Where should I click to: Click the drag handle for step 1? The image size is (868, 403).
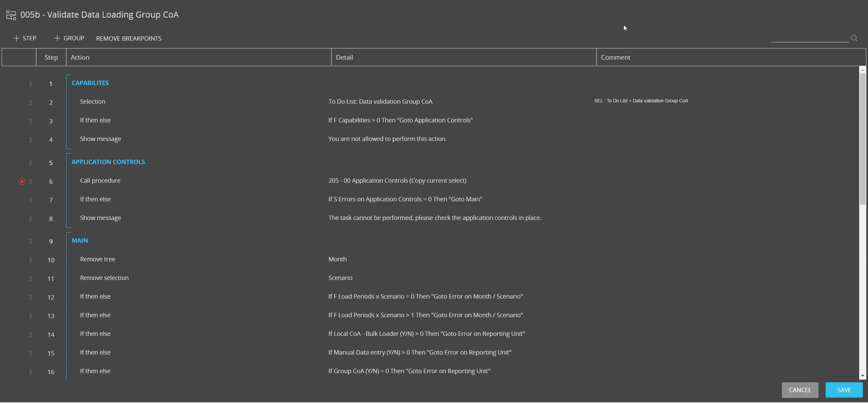(x=31, y=84)
